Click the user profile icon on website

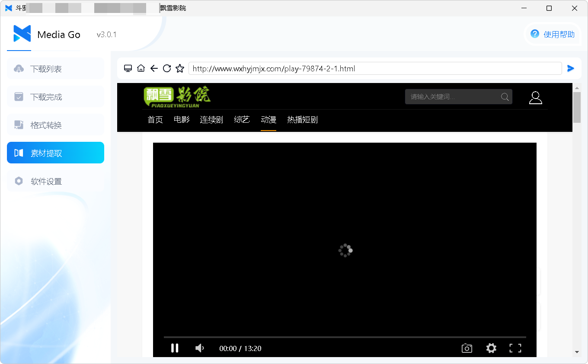(535, 97)
